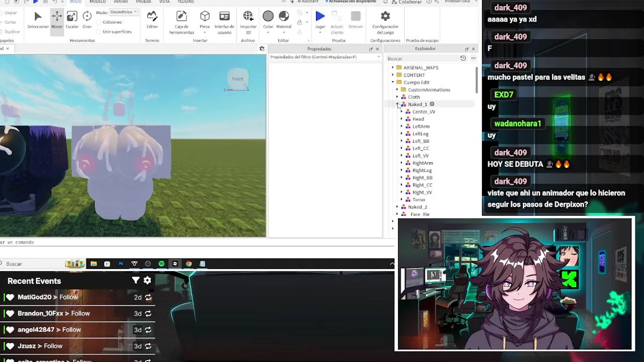The width and height of the screenshot is (644, 362).
Task: Open Interfaz de usuario tool
Action: (224, 23)
